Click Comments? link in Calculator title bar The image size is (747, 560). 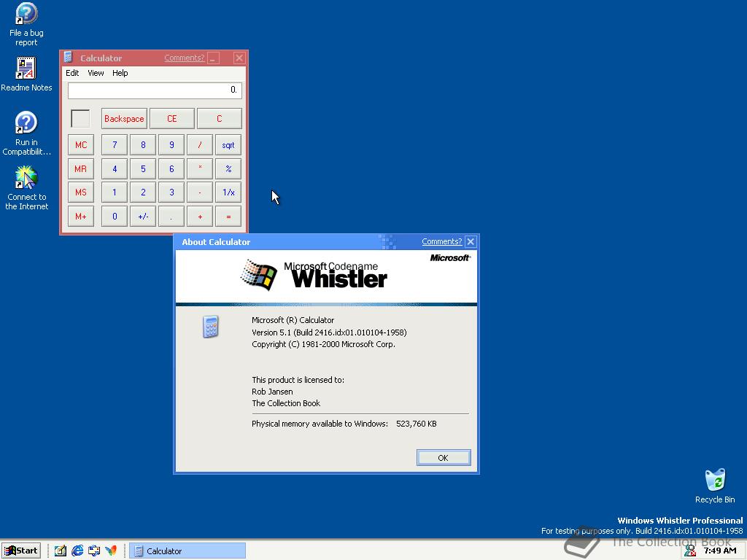185,58
